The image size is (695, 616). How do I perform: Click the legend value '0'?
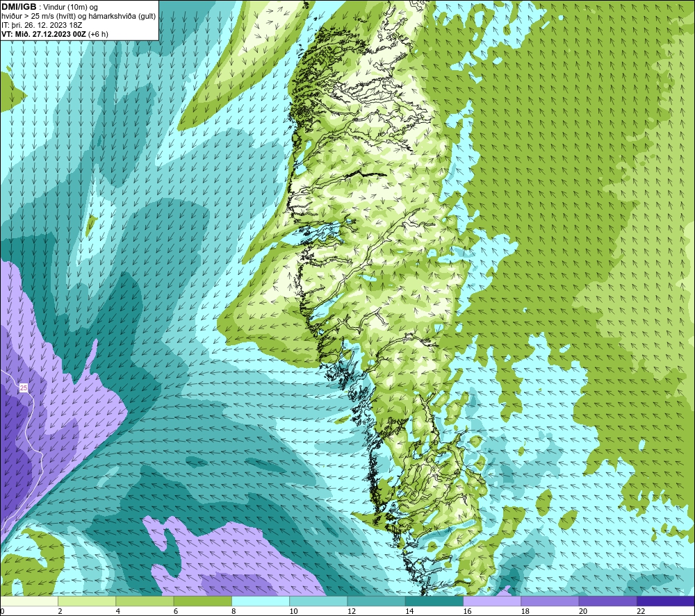[x=2, y=611]
